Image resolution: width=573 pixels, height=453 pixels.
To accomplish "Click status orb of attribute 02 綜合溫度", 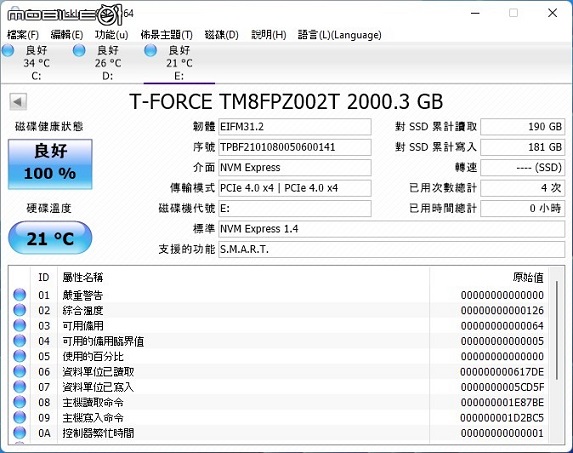I will [20, 310].
